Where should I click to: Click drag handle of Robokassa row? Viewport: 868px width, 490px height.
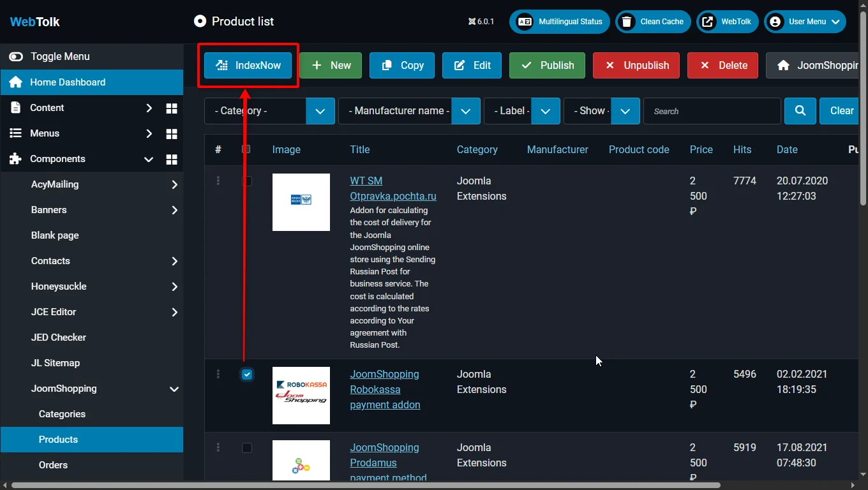(218, 375)
